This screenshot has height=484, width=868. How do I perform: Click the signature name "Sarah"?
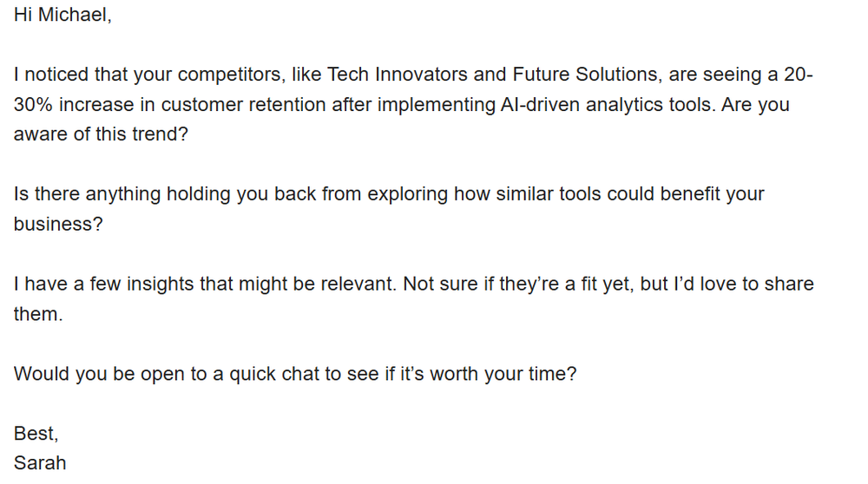pyautogui.click(x=40, y=463)
